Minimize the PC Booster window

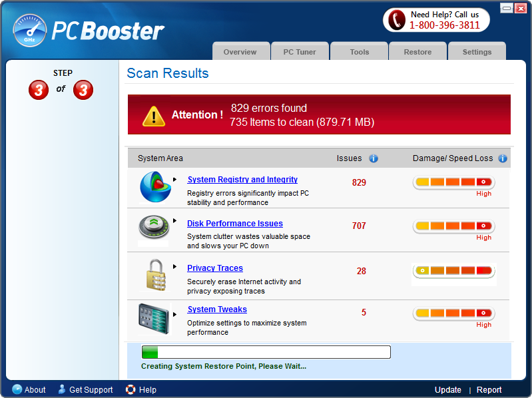(507, 8)
